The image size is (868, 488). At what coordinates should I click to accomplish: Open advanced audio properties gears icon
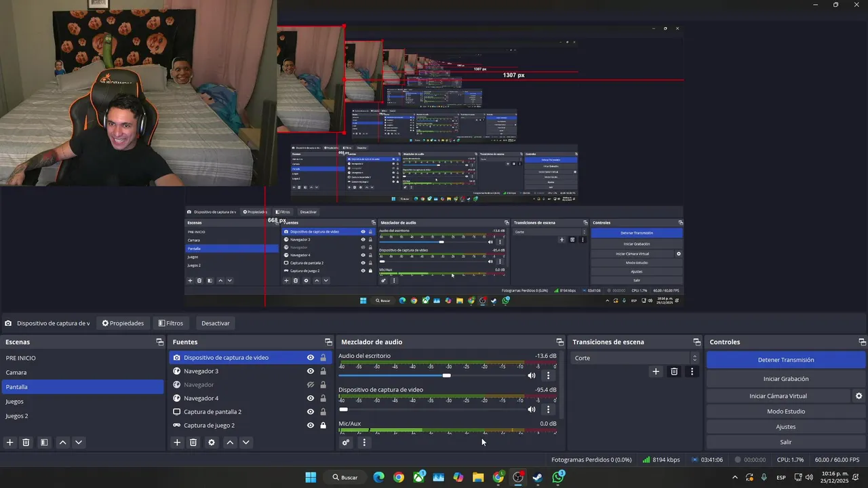coord(346,443)
